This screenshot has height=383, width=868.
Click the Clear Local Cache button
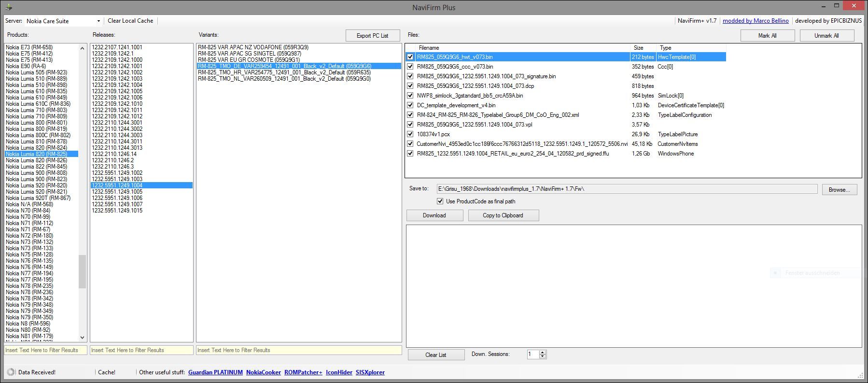[130, 21]
